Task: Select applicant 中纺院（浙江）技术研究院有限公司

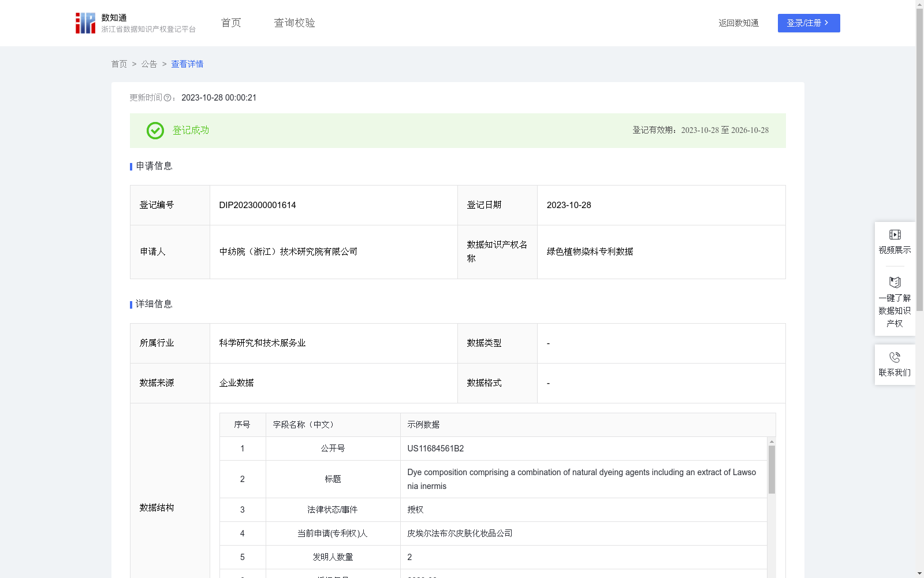Action: (288, 252)
